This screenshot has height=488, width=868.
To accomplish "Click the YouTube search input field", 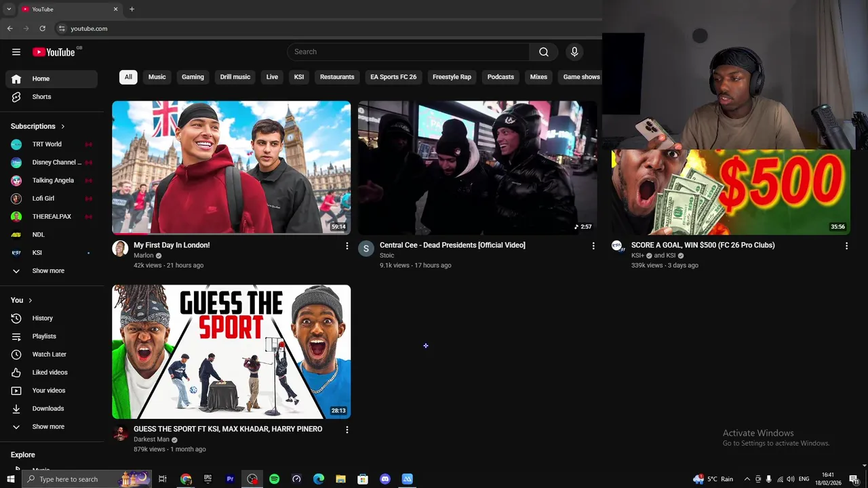I will tap(408, 52).
